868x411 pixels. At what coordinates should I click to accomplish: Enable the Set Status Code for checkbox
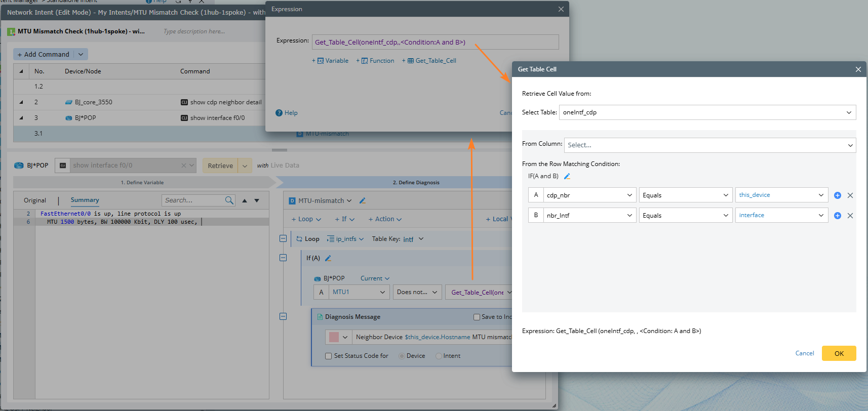(329, 356)
